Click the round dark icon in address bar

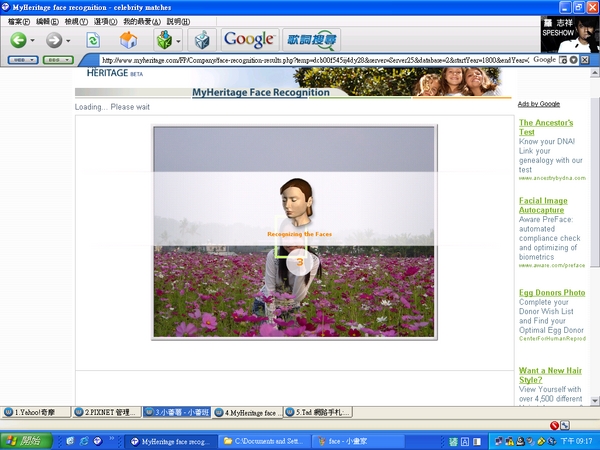click(x=573, y=60)
